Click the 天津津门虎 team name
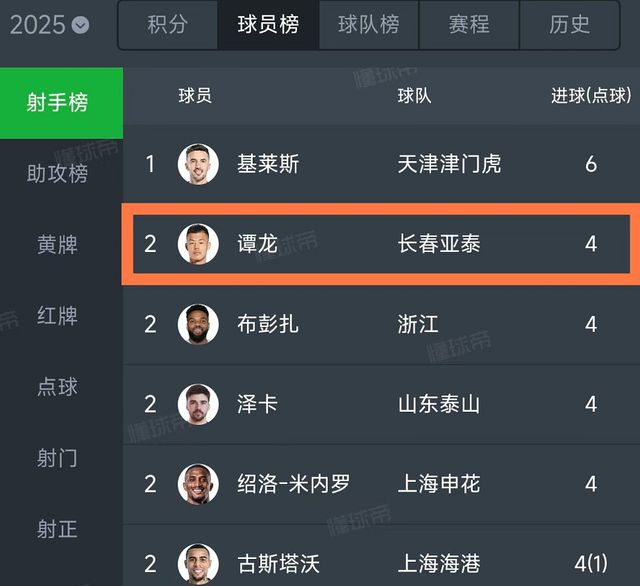Image resolution: width=640 pixels, height=586 pixels. [449, 164]
